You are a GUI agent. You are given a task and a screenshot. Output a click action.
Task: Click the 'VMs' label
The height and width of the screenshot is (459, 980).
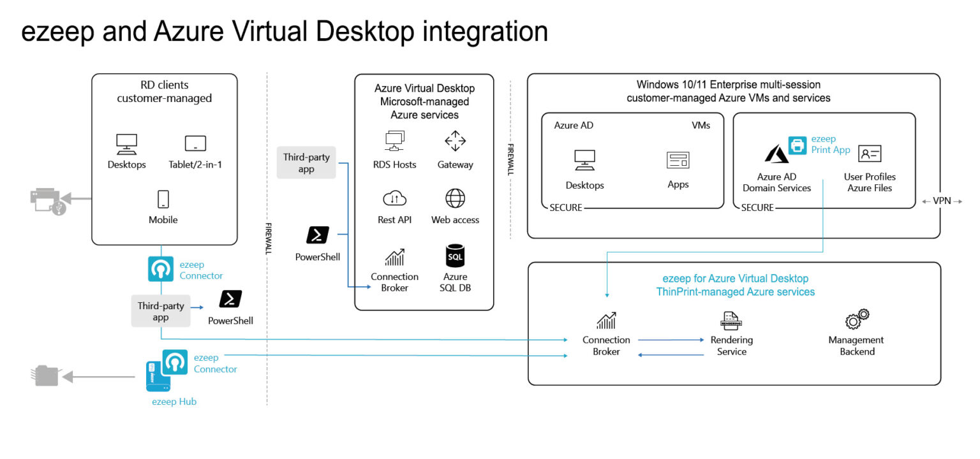701,125
